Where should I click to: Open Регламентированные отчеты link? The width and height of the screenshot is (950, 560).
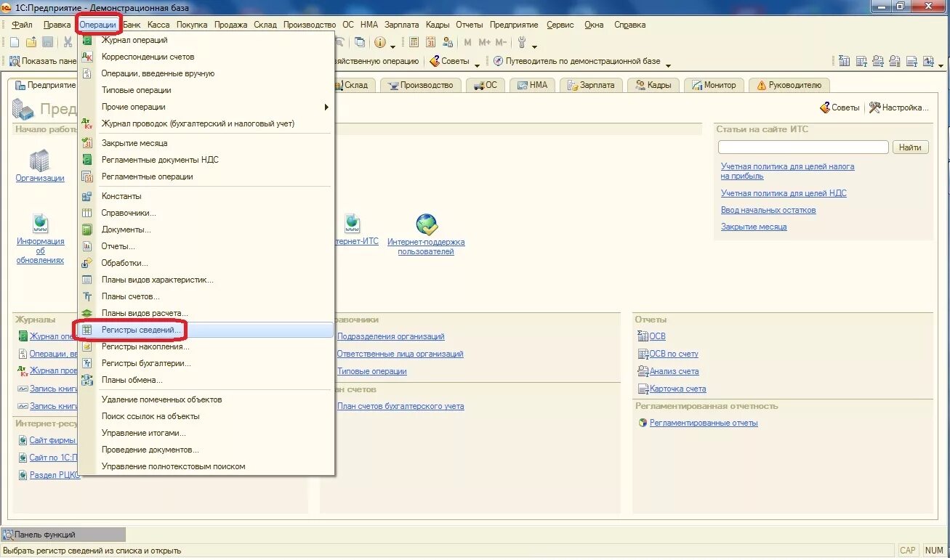[704, 423]
